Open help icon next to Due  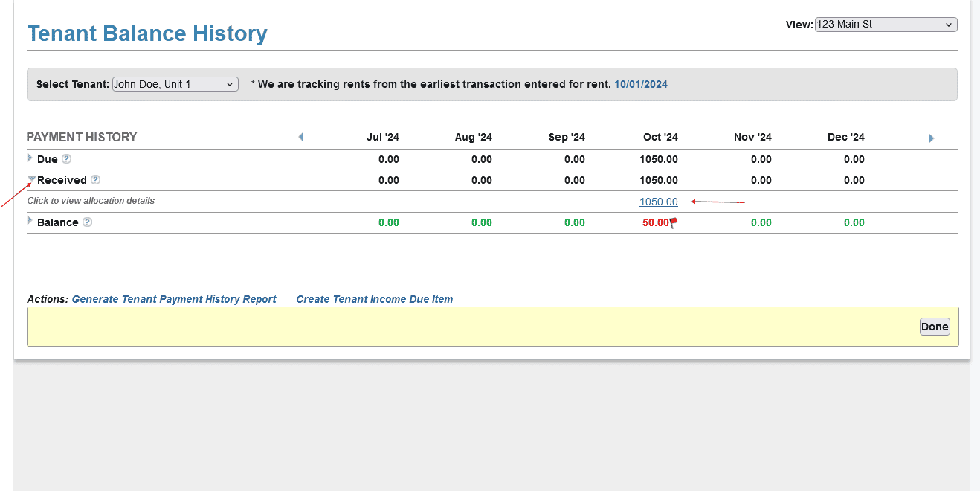pyautogui.click(x=66, y=159)
